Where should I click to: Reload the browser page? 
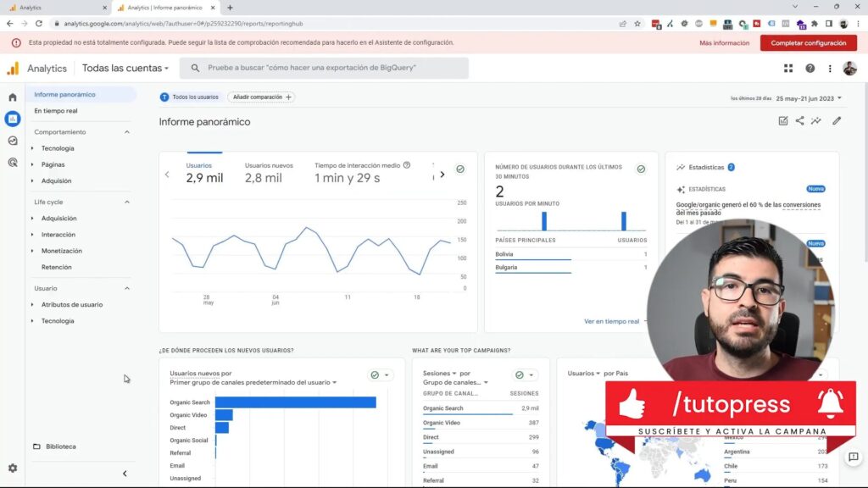[39, 23]
